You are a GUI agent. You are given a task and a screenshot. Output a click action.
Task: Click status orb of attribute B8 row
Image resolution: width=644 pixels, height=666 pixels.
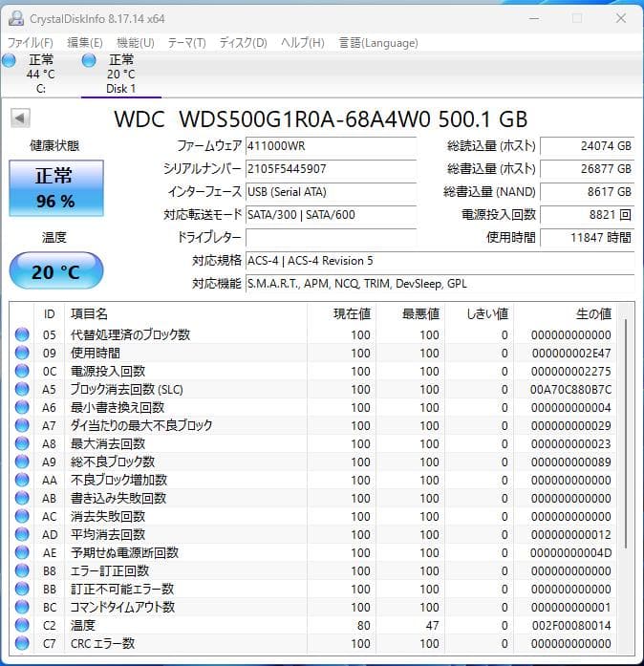pos(22,570)
